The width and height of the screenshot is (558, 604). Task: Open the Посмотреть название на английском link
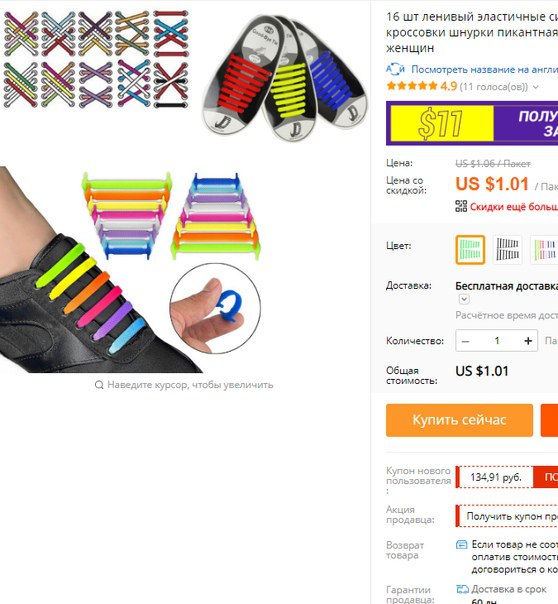[x=484, y=69]
